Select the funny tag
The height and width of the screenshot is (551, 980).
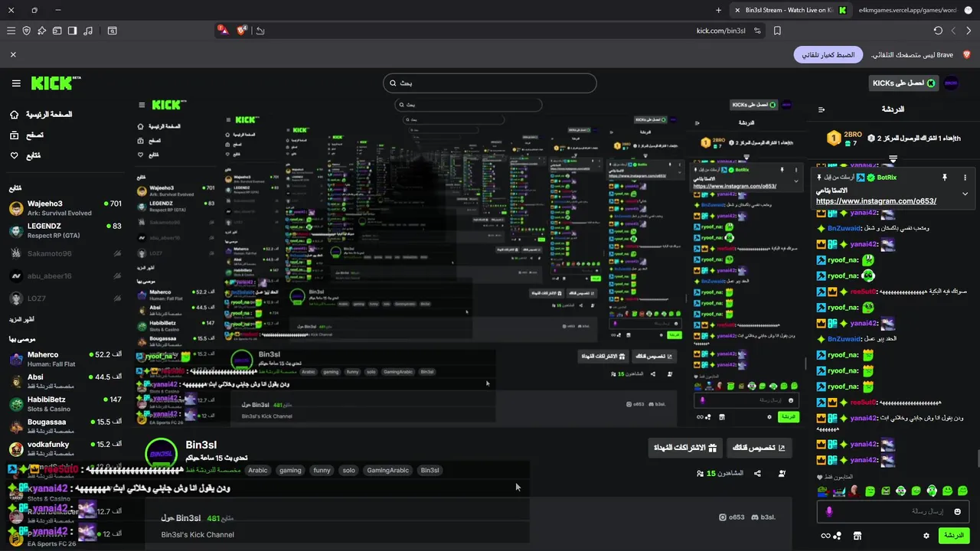(x=322, y=471)
